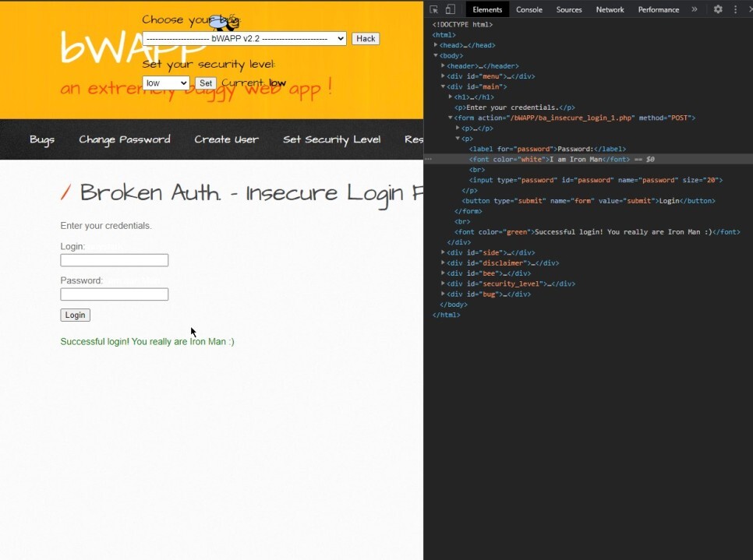Open the Set Security Level menu link
This screenshot has height=560, width=753.
click(331, 139)
